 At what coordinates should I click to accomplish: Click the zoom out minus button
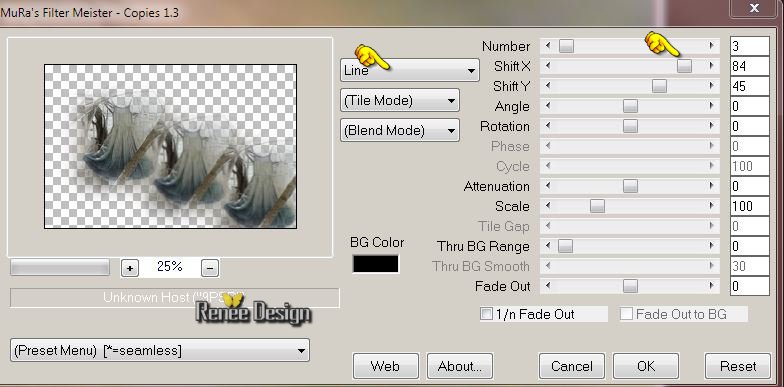tap(210, 268)
